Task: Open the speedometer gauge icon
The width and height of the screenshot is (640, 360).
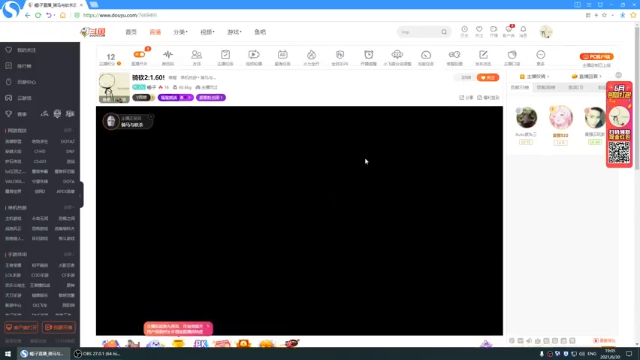Action: (426, 54)
